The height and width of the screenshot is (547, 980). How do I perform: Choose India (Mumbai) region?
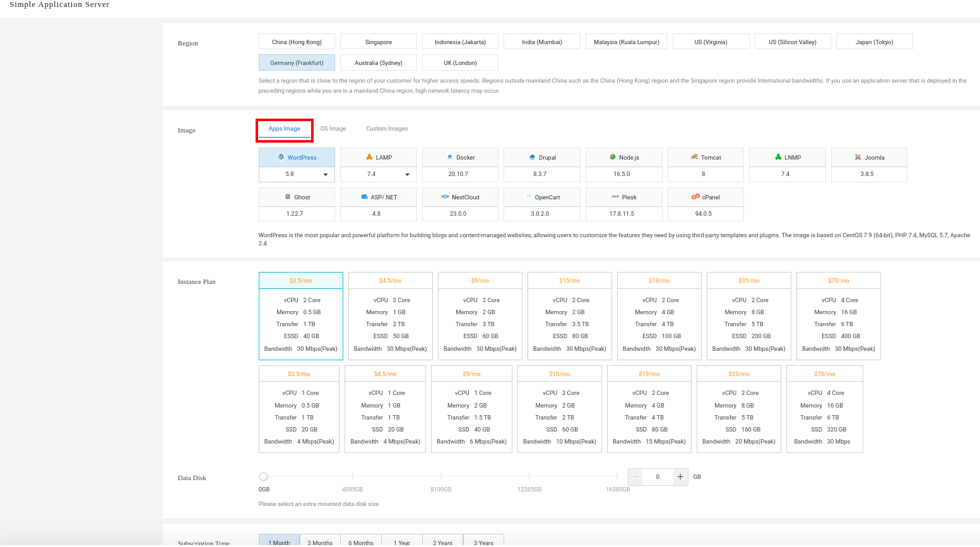pyautogui.click(x=542, y=42)
